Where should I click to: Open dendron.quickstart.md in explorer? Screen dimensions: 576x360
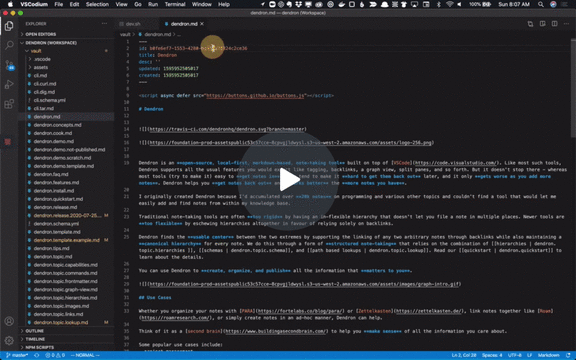(58, 199)
